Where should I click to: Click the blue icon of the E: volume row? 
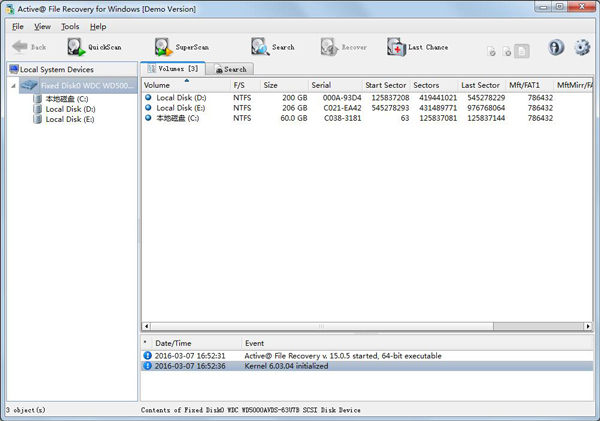pyautogui.click(x=148, y=108)
